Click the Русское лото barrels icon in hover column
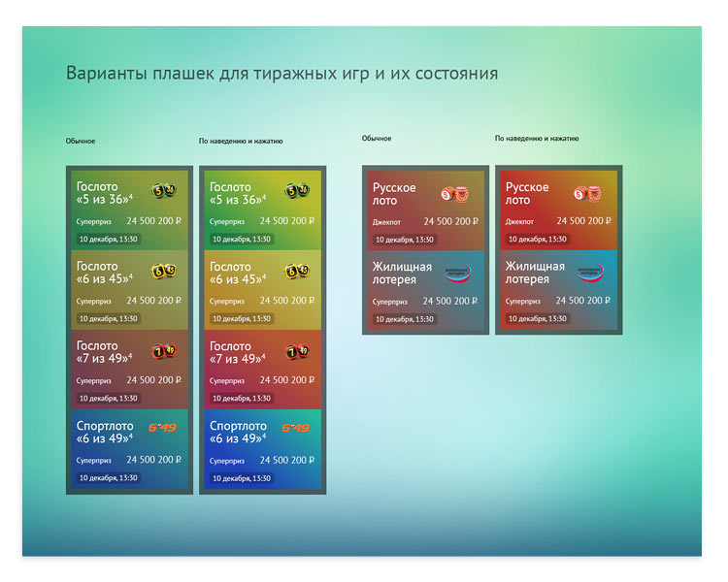This screenshot has height=582, width=728. (588, 194)
